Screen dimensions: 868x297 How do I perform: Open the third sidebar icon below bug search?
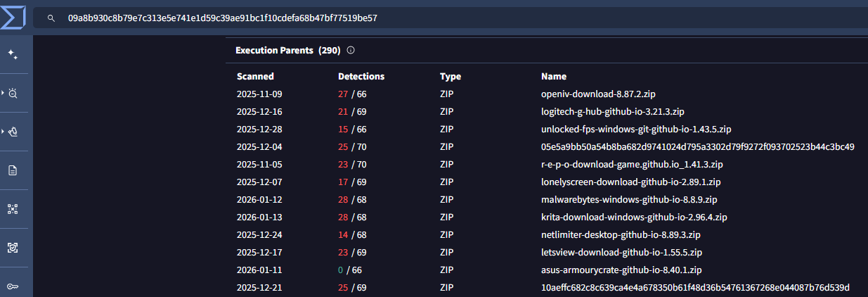(x=13, y=132)
